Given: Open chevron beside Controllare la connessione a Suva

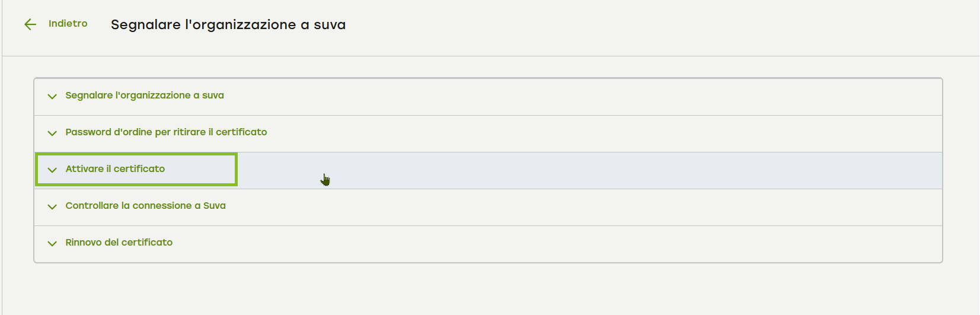Looking at the screenshot, I should click(x=52, y=206).
